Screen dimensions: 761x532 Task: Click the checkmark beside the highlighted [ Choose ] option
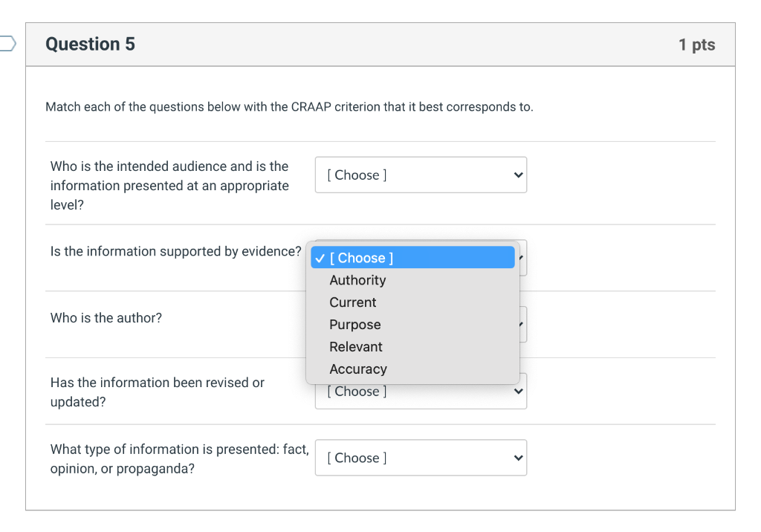point(320,259)
